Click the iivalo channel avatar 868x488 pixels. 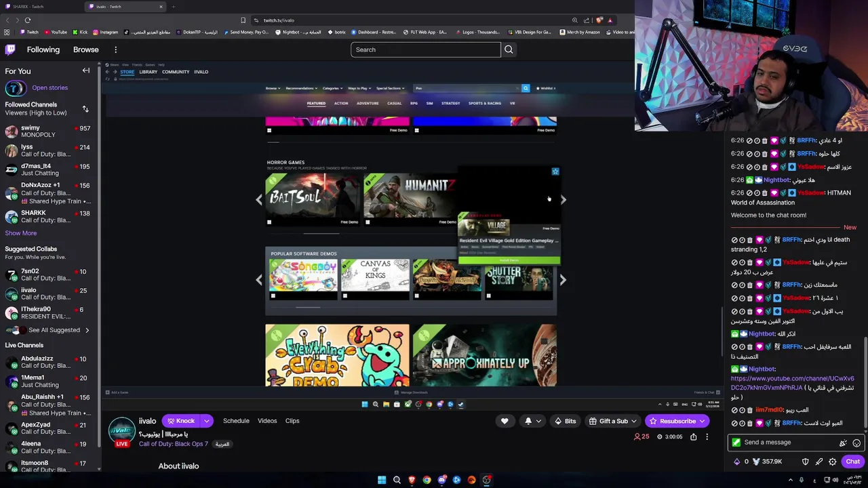tap(122, 431)
